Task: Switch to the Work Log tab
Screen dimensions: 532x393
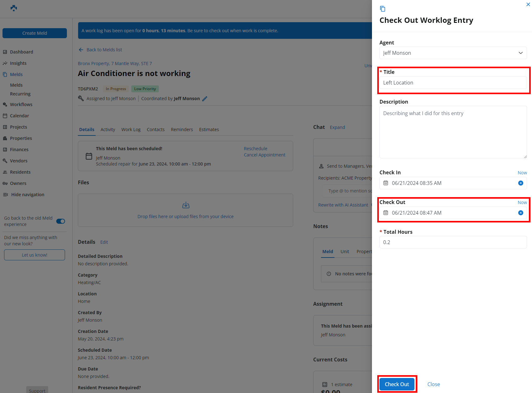Action: pyautogui.click(x=131, y=130)
